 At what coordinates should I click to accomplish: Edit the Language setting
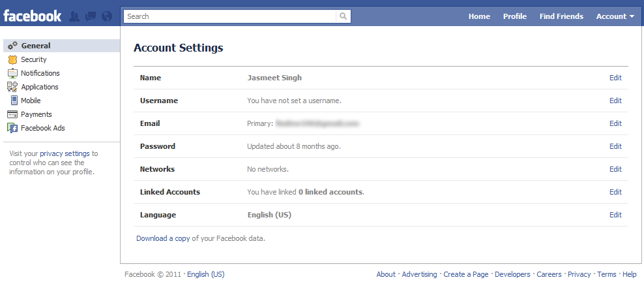point(615,215)
